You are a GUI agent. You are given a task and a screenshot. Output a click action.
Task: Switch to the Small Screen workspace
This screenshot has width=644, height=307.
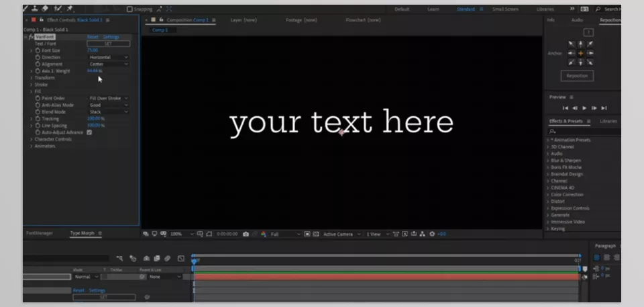click(x=506, y=9)
